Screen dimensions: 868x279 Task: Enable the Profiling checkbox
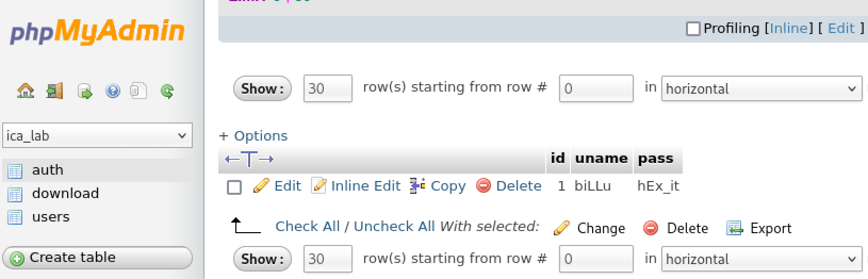pos(693,29)
